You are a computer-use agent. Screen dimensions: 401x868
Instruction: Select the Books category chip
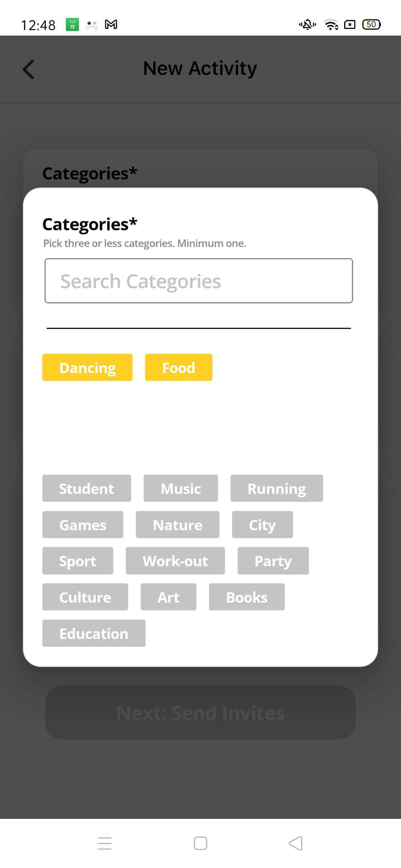(x=247, y=597)
